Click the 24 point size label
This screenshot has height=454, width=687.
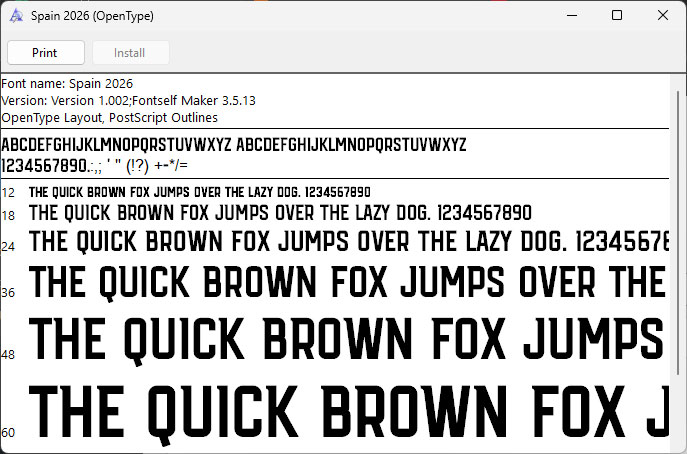click(8, 246)
